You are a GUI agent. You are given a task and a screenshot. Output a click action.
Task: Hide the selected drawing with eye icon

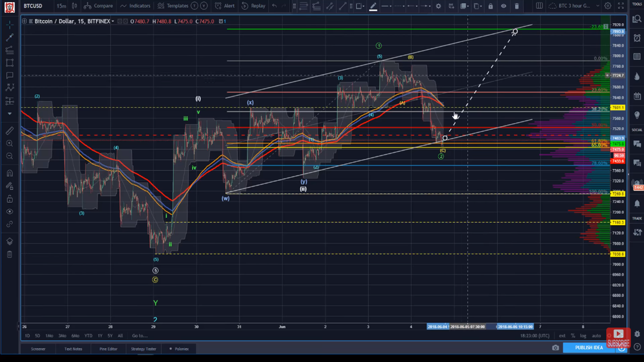504,6
